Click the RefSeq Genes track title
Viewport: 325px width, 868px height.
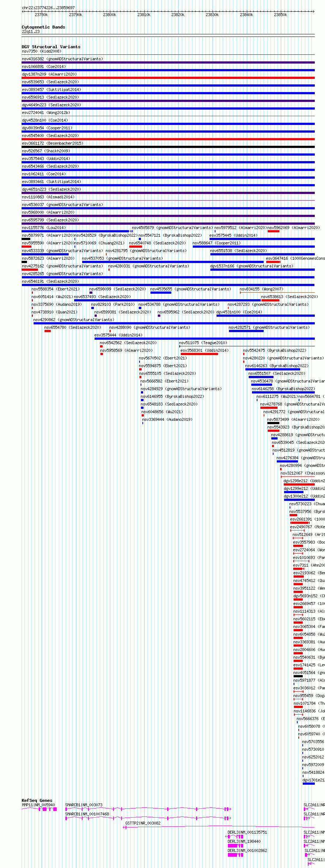click(37, 800)
